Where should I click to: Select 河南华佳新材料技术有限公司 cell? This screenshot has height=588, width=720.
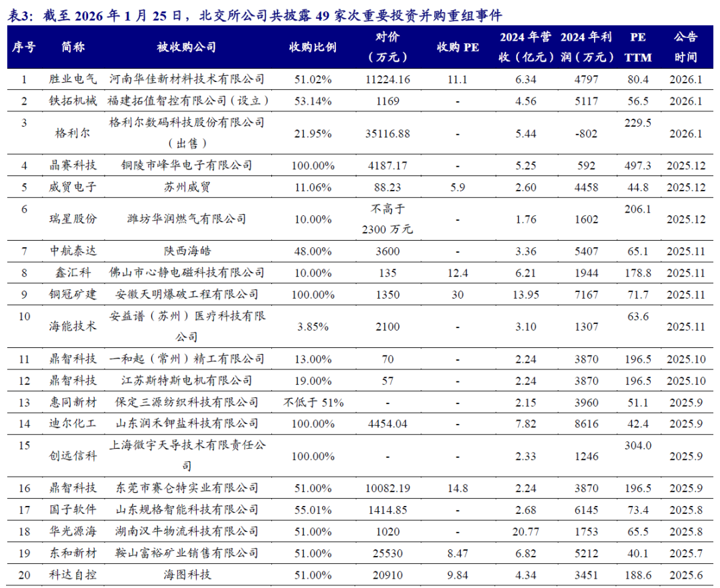(x=187, y=79)
